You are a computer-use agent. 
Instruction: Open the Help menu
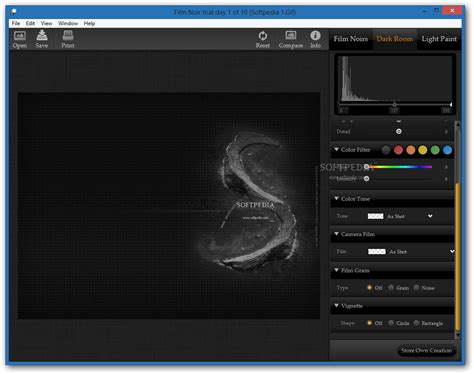pos(89,23)
